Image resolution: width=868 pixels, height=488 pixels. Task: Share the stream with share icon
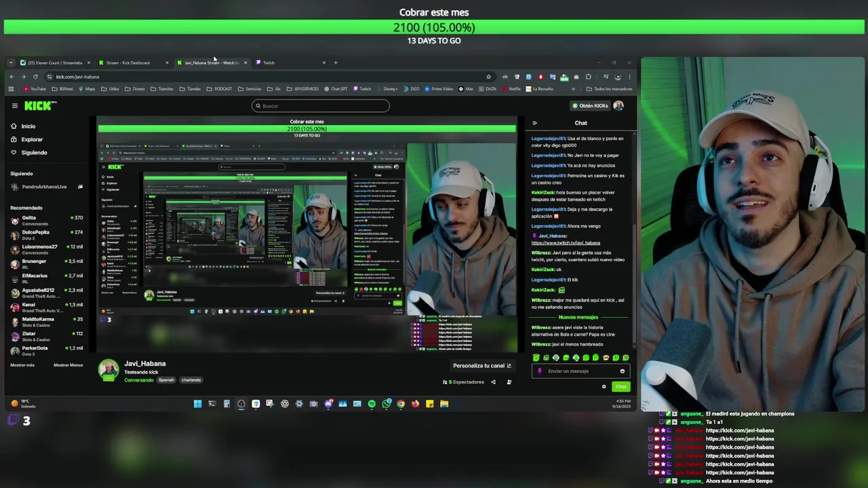tap(493, 382)
